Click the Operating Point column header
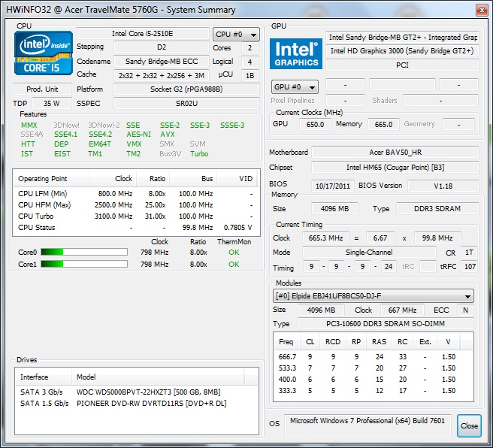Screen dimensions: 493x448 click(51, 179)
